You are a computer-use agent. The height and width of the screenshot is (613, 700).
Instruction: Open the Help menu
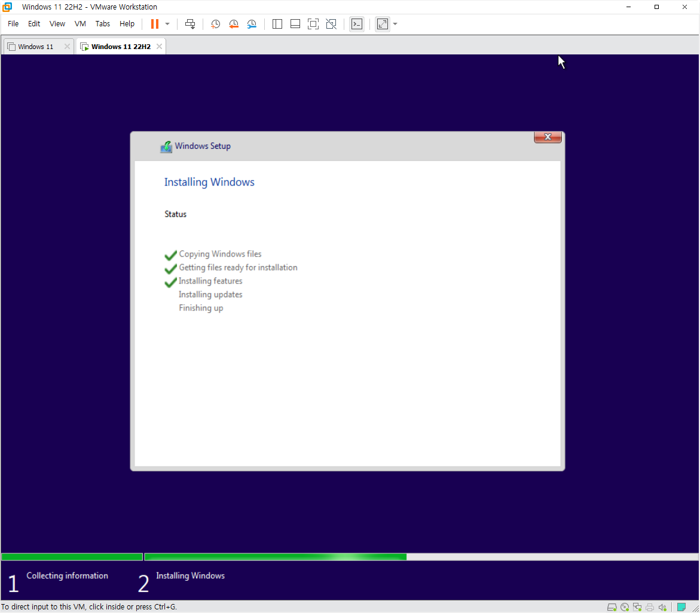(127, 24)
